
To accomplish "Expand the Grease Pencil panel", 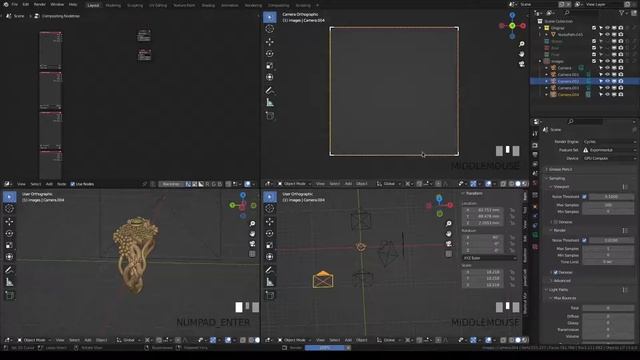I will pyautogui.click(x=559, y=169).
